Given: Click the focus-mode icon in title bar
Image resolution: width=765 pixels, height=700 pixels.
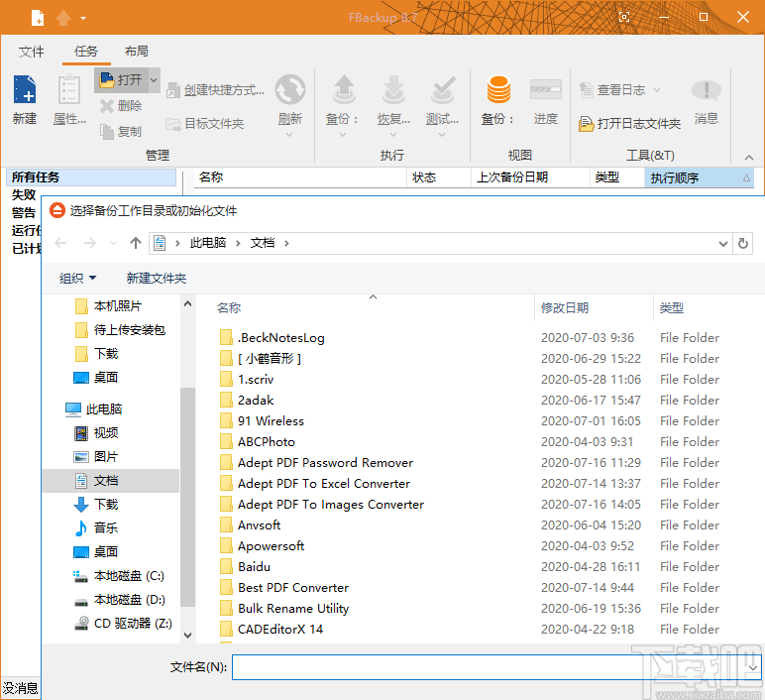Looking at the screenshot, I should point(624,18).
